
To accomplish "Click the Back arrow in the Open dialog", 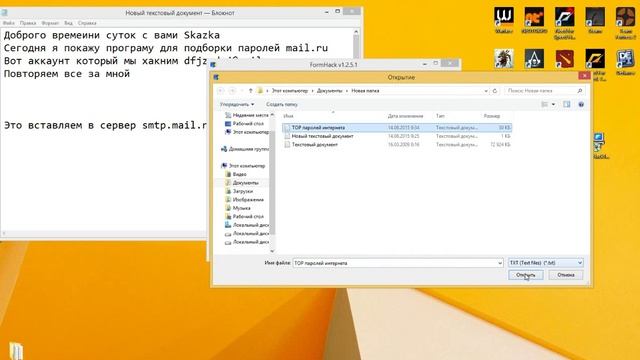I will [221, 91].
